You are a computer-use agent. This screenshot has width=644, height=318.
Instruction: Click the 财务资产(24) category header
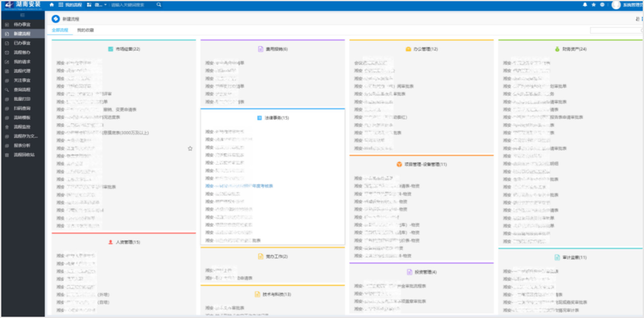click(571, 49)
